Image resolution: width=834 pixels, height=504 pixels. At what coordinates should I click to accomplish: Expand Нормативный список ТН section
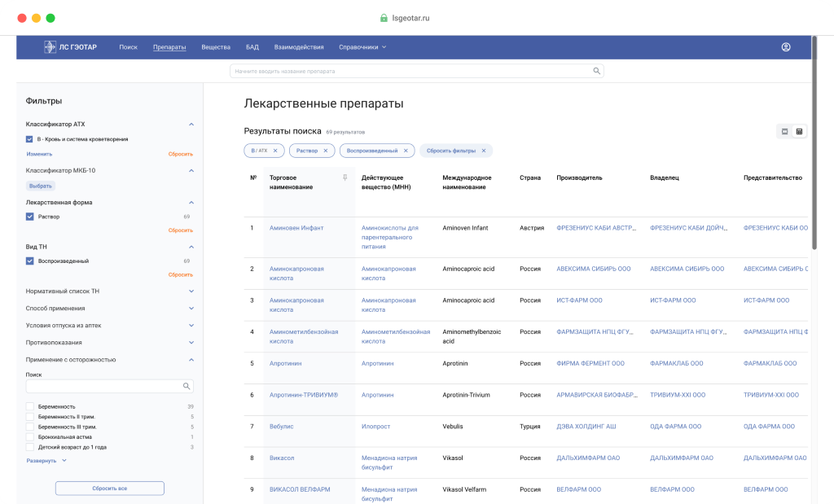[x=191, y=291]
